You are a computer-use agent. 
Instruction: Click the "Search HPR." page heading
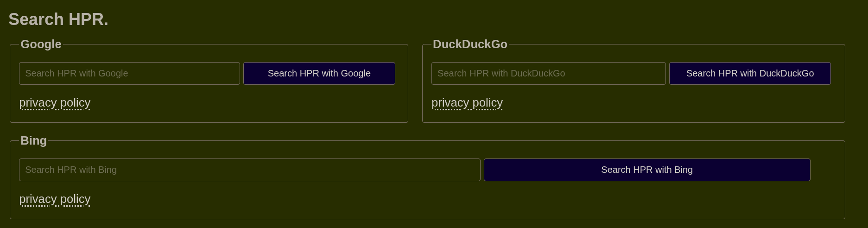[x=58, y=19]
